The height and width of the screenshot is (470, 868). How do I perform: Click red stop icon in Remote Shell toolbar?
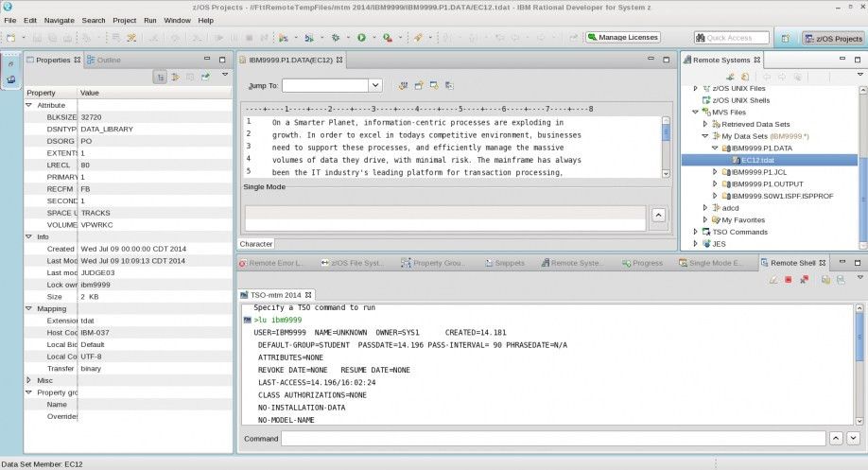point(789,280)
